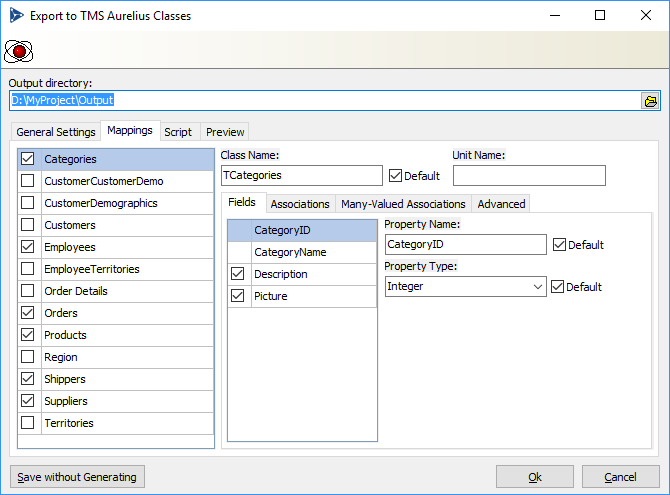Screen dimensions: 670x495
Task: Select the Shippers table name
Action: [65, 379]
